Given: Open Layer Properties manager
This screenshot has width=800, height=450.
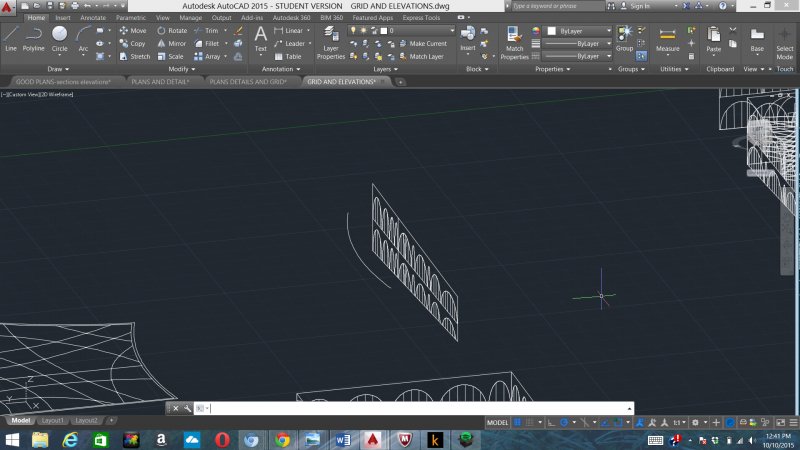Looking at the screenshot, I should click(330, 40).
